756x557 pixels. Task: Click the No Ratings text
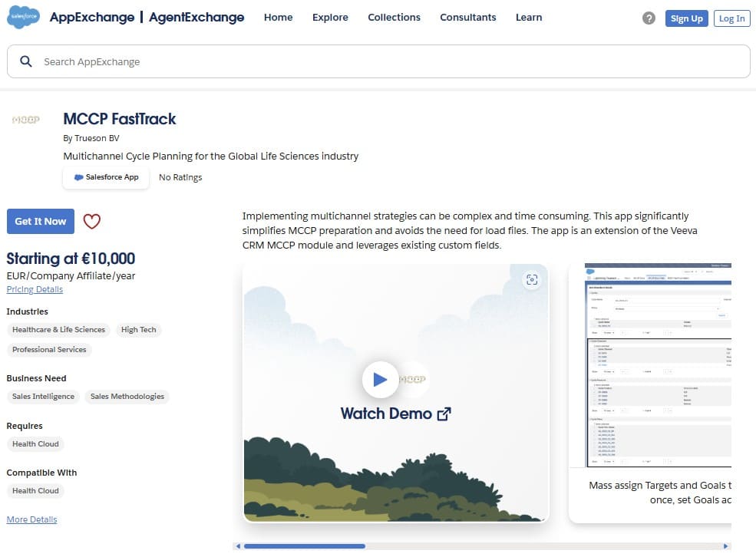pos(180,177)
